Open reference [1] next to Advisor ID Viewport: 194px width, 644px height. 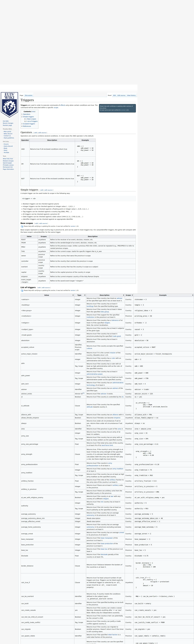84,393
